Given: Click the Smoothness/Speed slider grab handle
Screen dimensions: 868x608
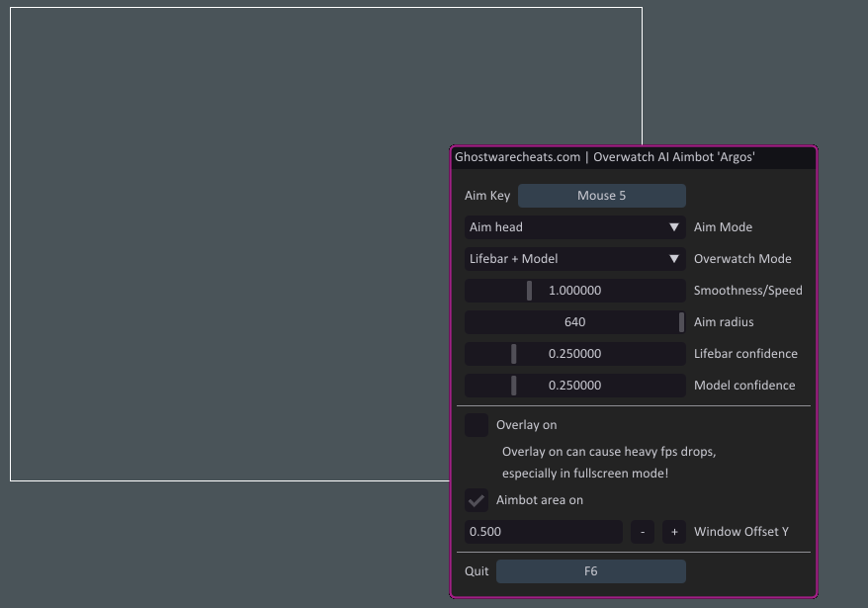Looking at the screenshot, I should point(529,291).
